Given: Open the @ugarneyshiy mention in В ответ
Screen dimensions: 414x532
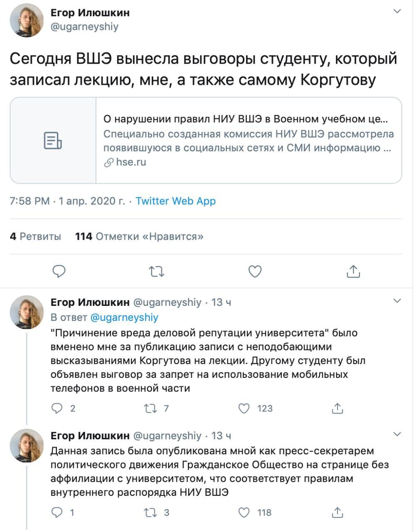Looking at the screenshot, I should tap(124, 318).
